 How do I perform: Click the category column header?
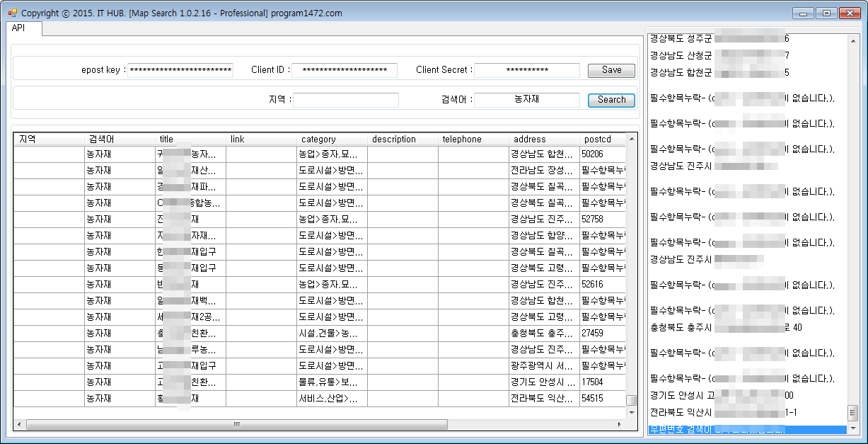point(331,140)
